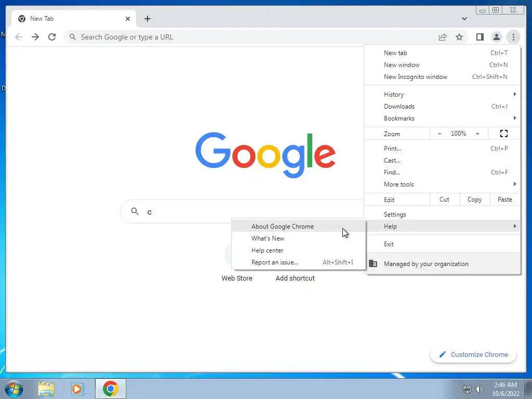Click the 100% zoom value

coord(458,134)
